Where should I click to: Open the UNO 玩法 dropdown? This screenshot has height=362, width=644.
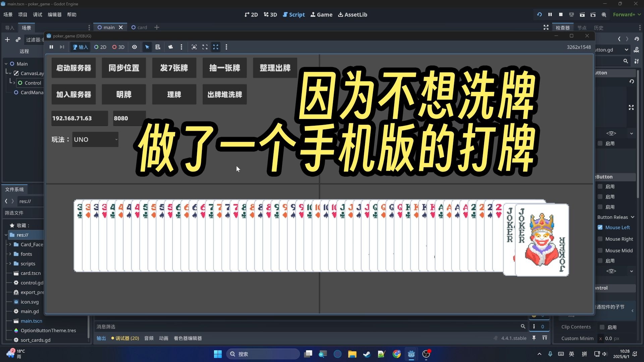tap(95, 139)
